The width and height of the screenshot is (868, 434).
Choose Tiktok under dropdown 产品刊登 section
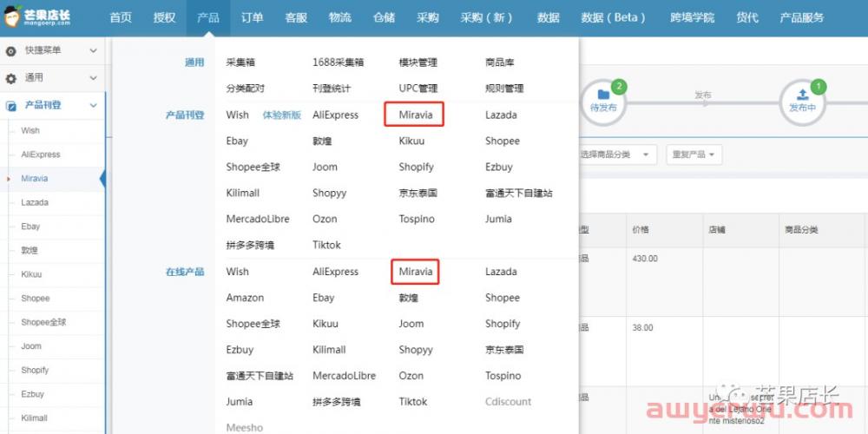326,246
